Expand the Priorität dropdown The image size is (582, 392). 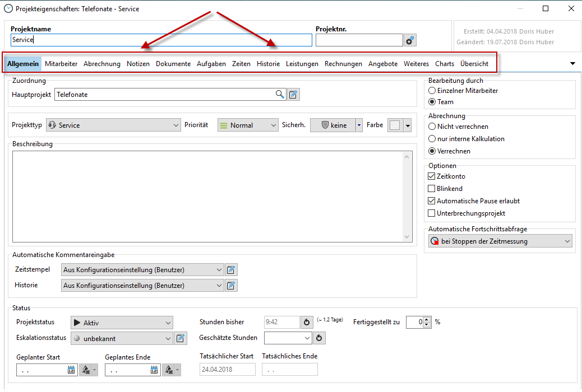coord(247,125)
